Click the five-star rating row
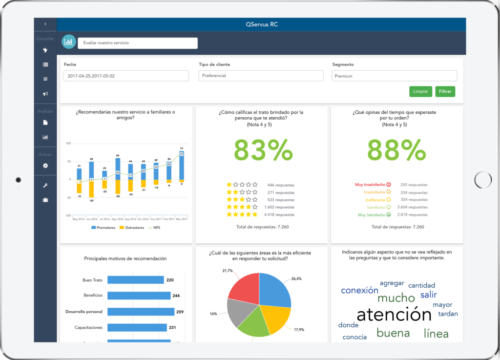500x360 pixels. pos(261,214)
